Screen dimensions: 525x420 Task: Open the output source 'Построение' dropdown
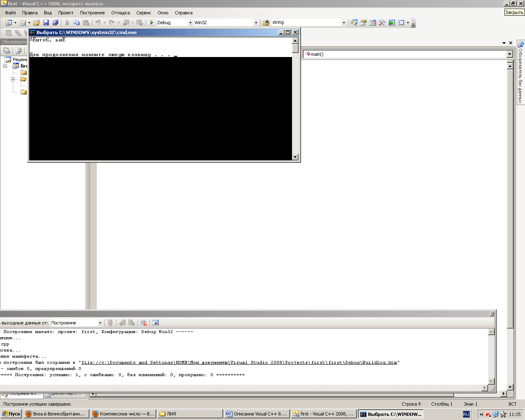pyautogui.click(x=100, y=323)
